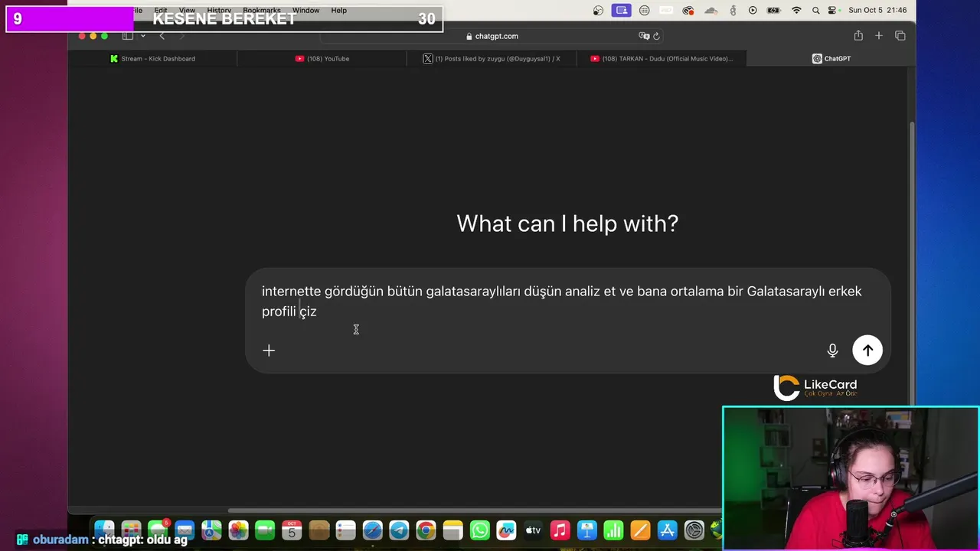This screenshot has height=551, width=980.
Task: Open Numbers from the dock
Action: point(613,530)
